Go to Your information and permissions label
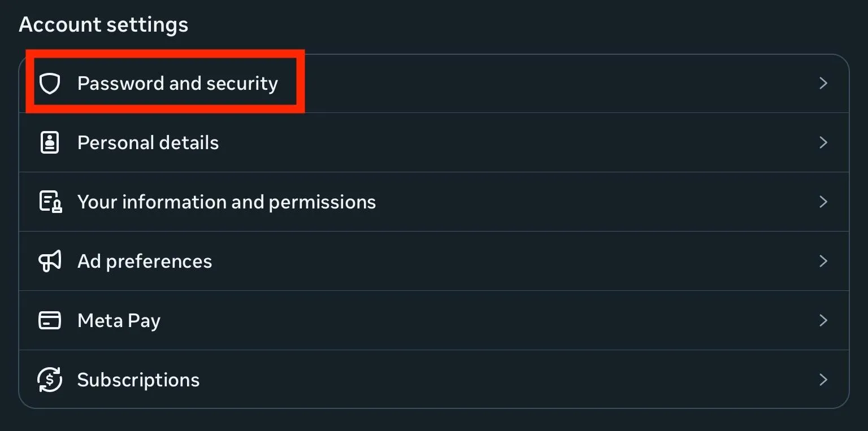The height and width of the screenshot is (431, 868). tap(227, 202)
